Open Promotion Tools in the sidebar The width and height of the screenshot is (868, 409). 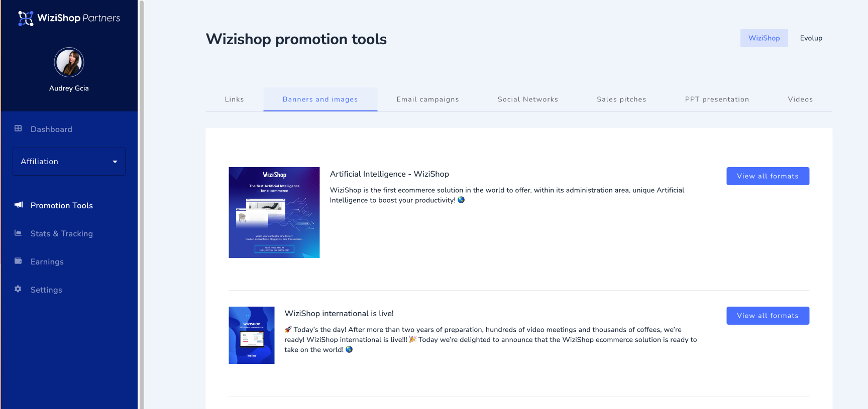click(62, 205)
